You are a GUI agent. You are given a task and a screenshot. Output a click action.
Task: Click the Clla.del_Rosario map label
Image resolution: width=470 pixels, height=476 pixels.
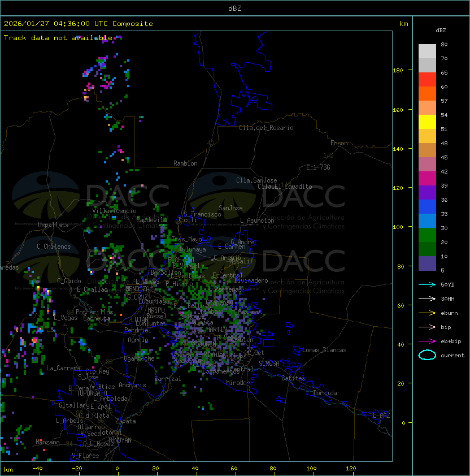pos(266,128)
